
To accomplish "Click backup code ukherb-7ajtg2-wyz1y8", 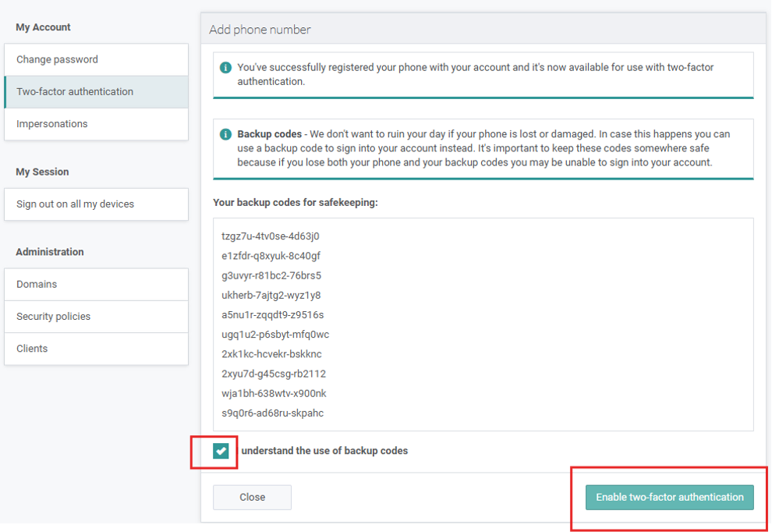I will 271,296.
